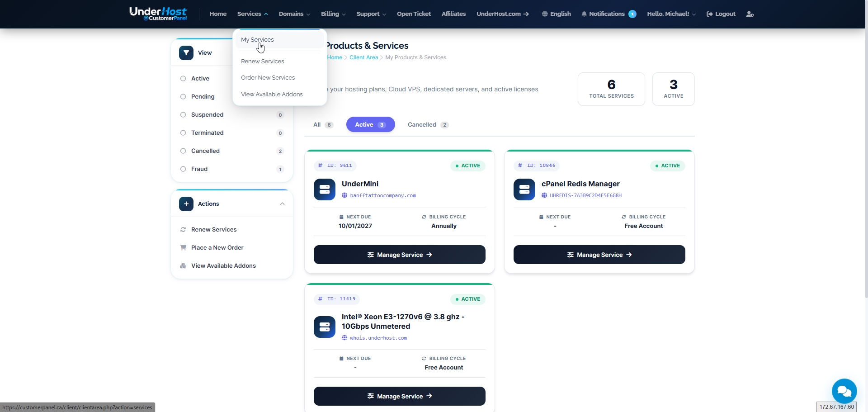This screenshot has height=412, width=868.
Task: Click the Renew Services refresh icon in Actions
Action: pyautogui.click(x=183, y=230)
